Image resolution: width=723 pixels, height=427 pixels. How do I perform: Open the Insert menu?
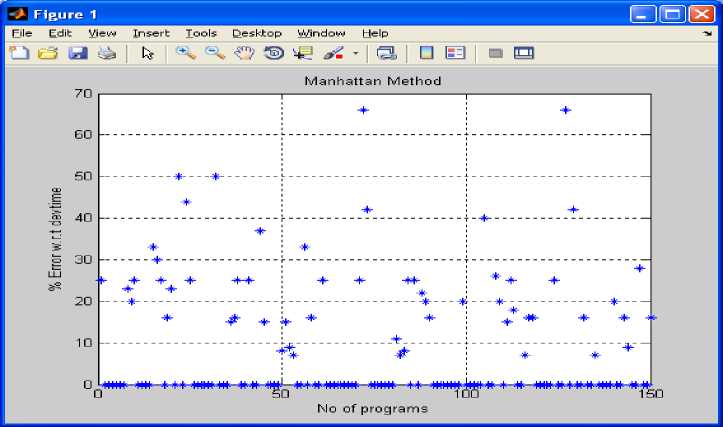click(x=151, y=33)
